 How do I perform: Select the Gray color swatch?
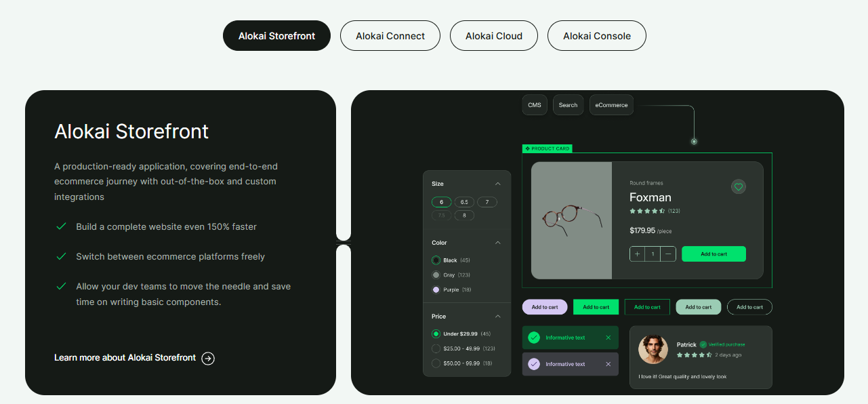point(436,275)
